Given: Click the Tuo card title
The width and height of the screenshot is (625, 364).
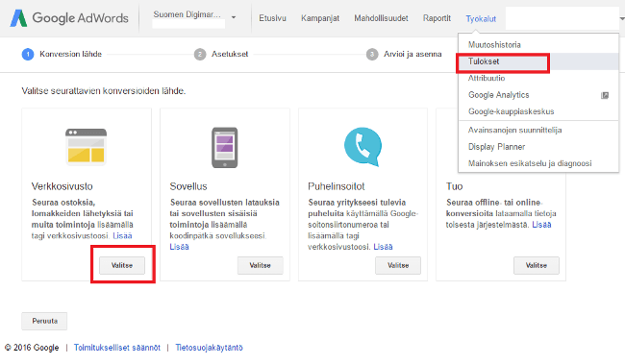Looking at the screenshot, I should coord(455,186).
